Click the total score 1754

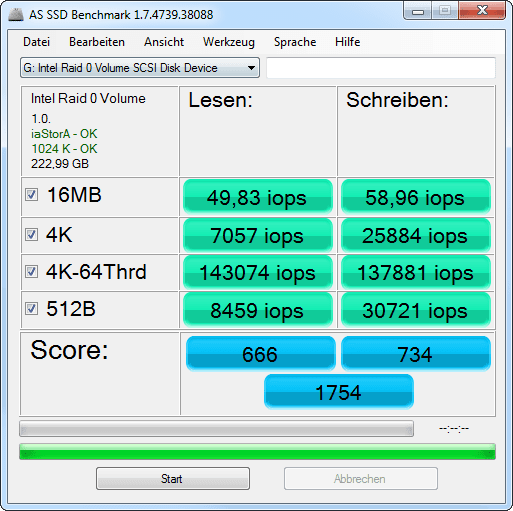(339, 392)
